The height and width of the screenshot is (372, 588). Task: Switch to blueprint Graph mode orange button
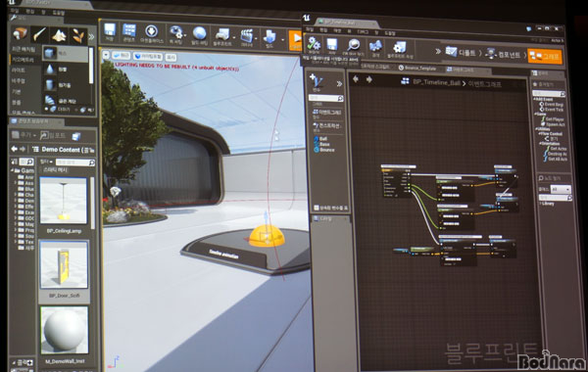[546, 56]
